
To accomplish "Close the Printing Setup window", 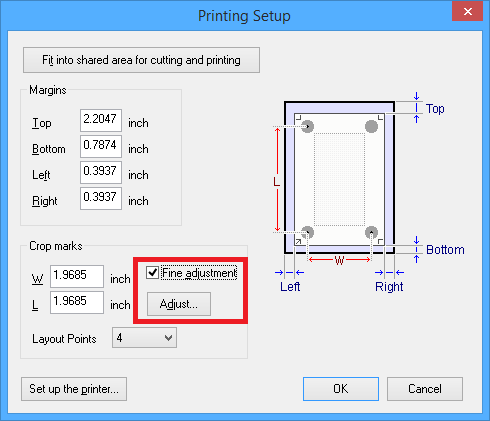I will [x=467, y=12].
